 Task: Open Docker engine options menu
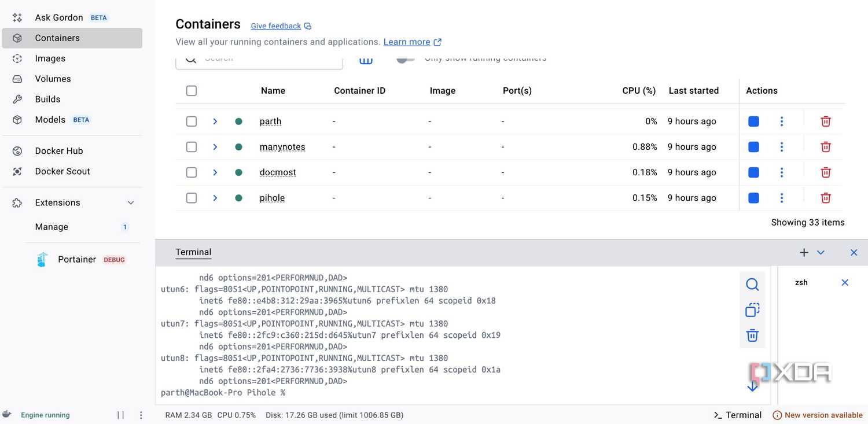[141, 415]
